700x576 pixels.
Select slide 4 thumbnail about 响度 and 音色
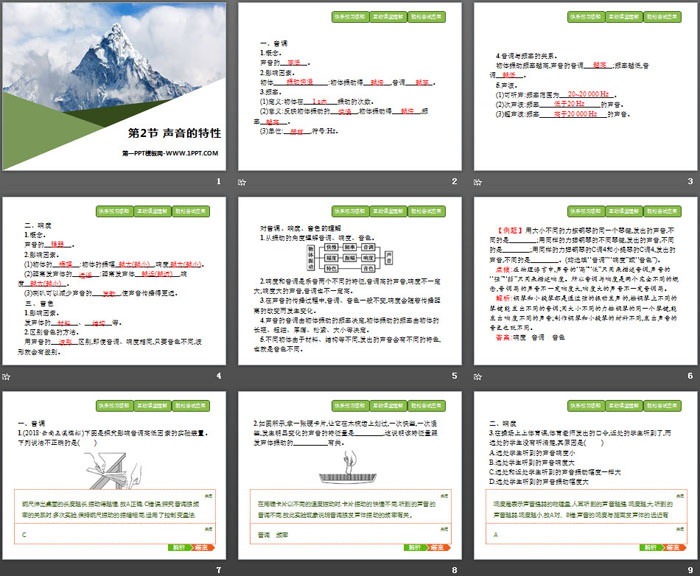click(x=114, y=281)
